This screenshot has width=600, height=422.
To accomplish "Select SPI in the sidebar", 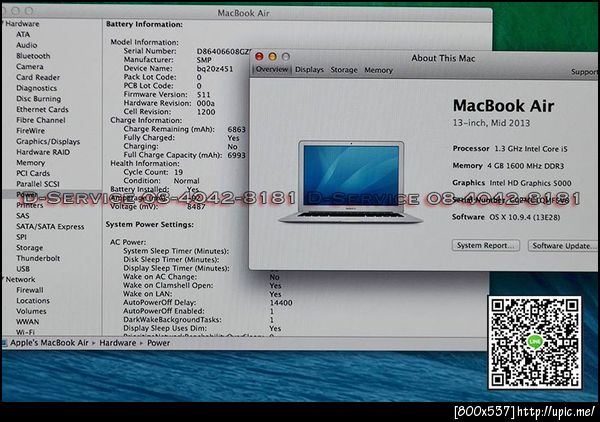I will [21, 237].
